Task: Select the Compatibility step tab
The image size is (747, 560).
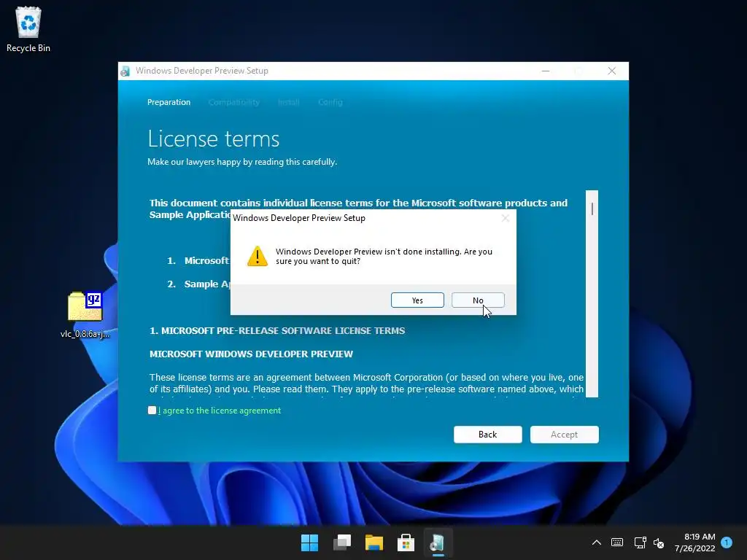Action: click(234, 102)
